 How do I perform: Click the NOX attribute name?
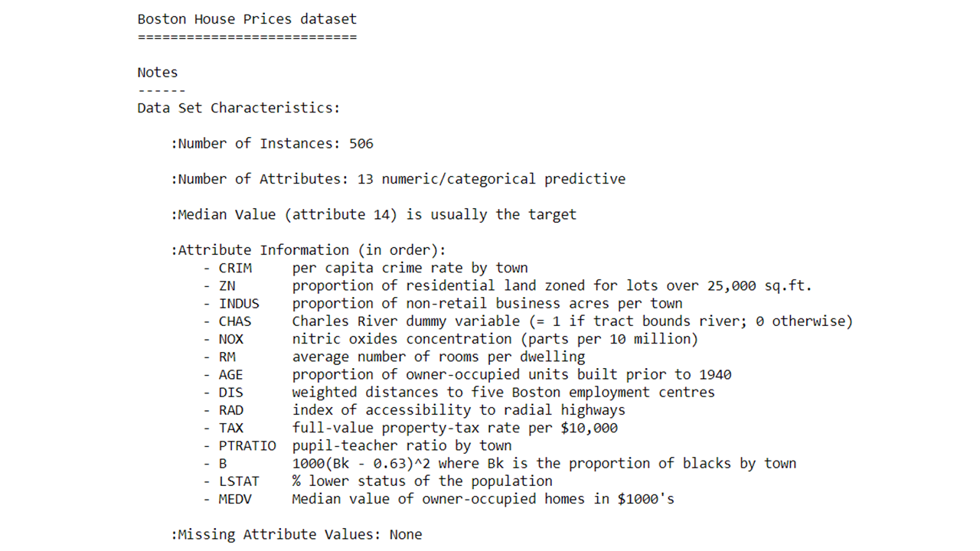pyautogui.click(x=231, y=339)
